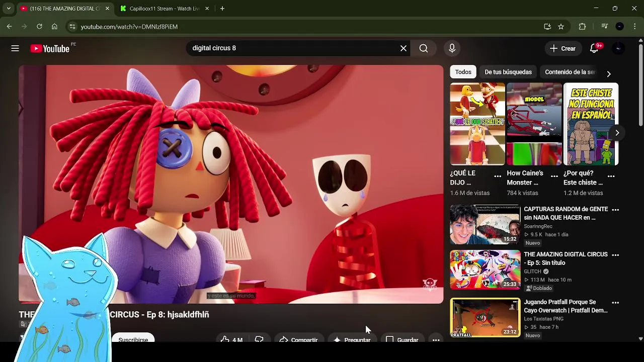Open the notifications bell
The width and height of the screenshot is (644, 362).
tap(594, 48)
